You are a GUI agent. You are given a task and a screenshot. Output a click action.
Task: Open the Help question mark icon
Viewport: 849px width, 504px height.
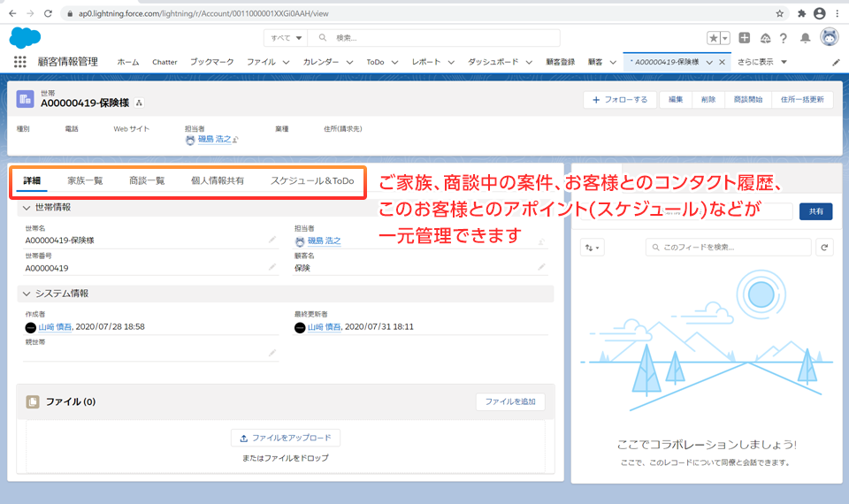click(784, 38)
